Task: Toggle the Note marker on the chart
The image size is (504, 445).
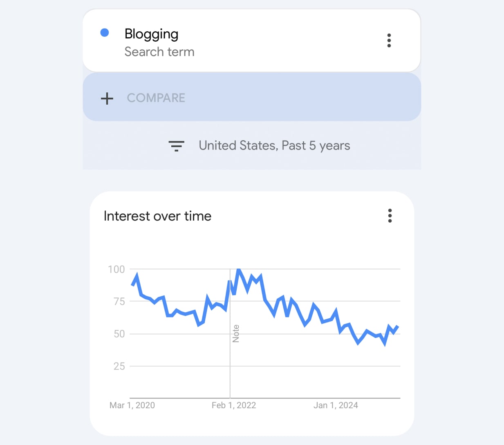Action: coord(236,333)
